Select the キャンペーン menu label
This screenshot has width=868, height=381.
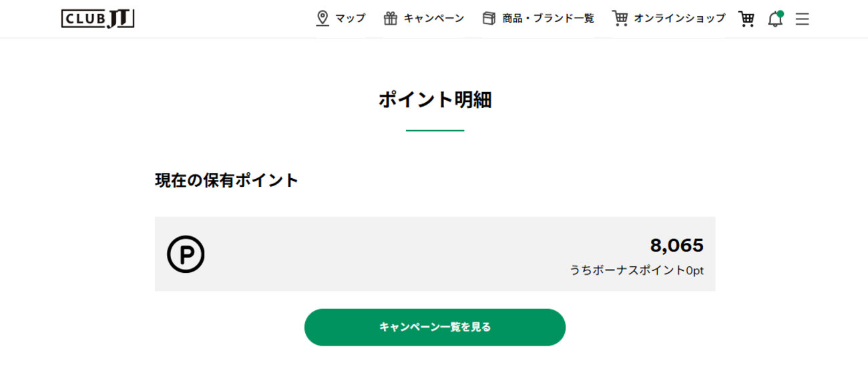click(434, 19)
